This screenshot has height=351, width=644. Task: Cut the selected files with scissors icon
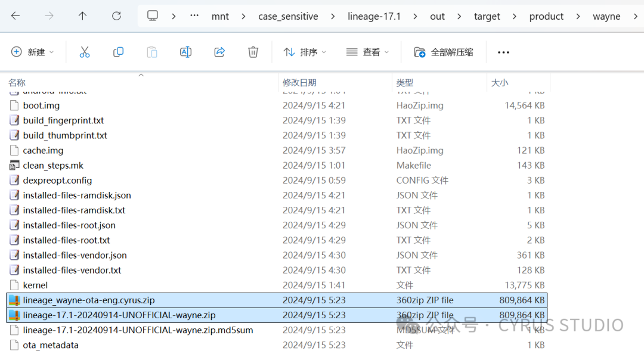pyautogui.click(x=85, y=52)
